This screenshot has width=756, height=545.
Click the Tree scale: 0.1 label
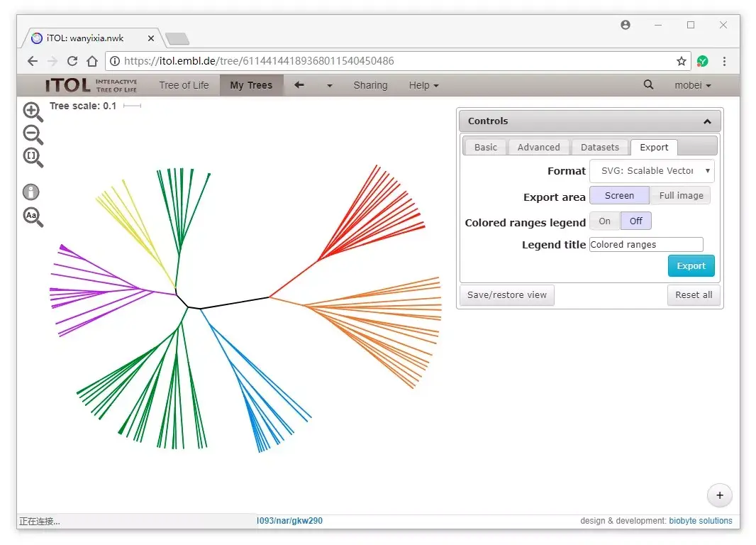83,106
